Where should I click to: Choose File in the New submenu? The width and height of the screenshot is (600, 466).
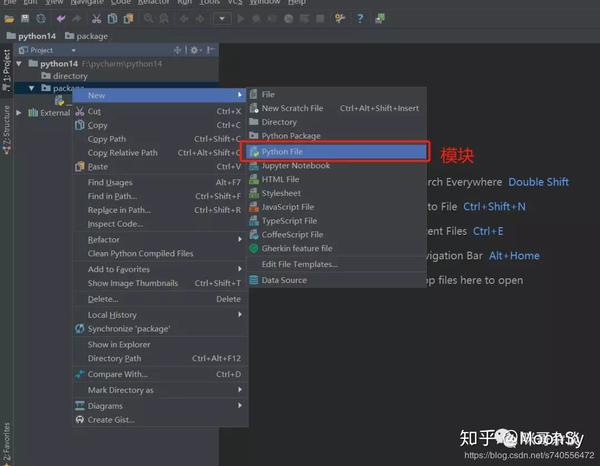click(336, 94)
